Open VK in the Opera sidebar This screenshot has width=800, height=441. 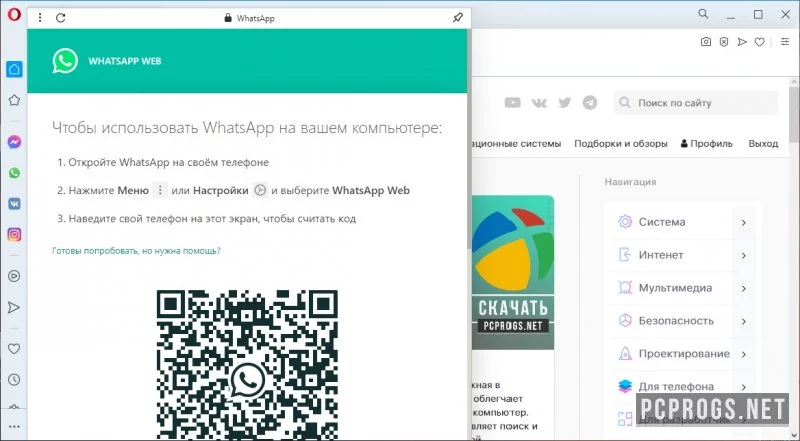click(x=14, y=204)
